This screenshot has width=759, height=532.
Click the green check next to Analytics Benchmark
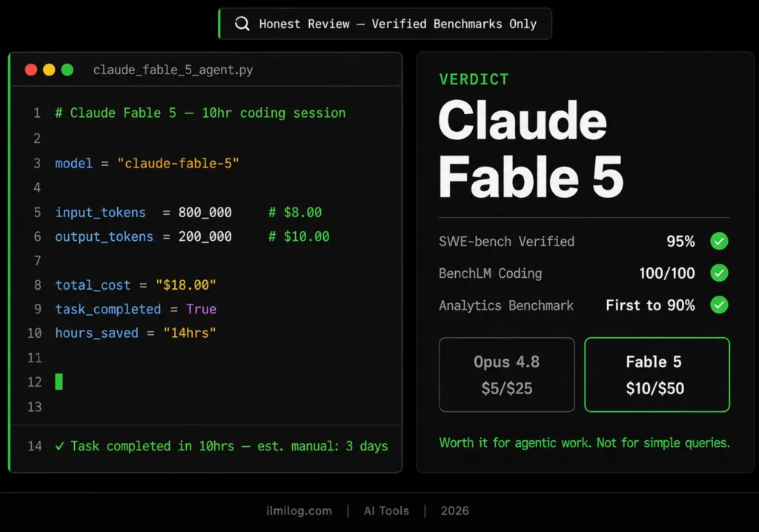click(719, 305)
